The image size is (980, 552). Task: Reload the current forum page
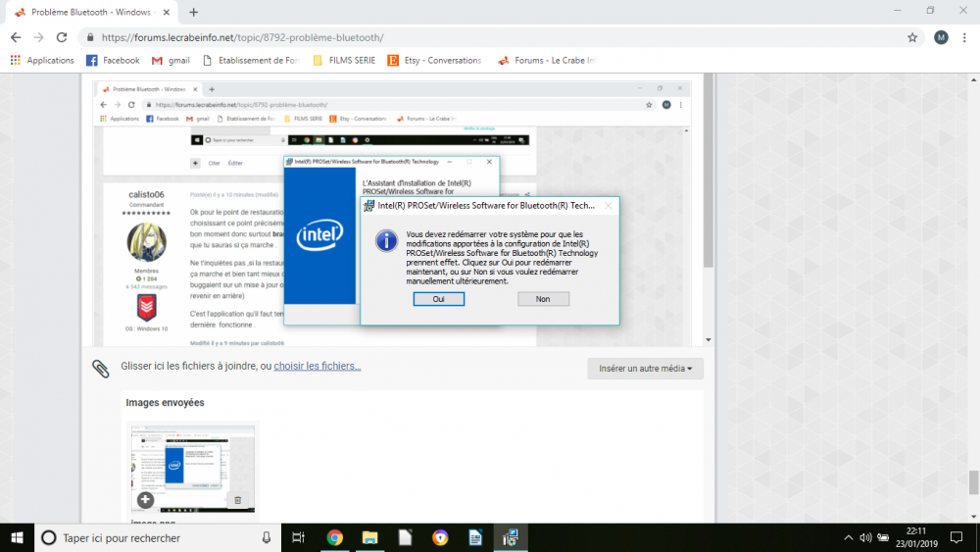pos(62,37)
